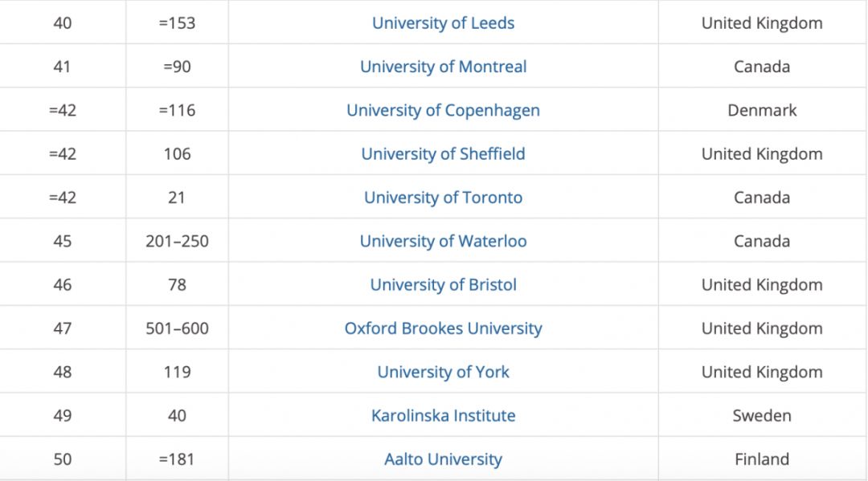Click the Sweden country cell
This screenshot has height=481, width=868.
click(x=762, y=416)
